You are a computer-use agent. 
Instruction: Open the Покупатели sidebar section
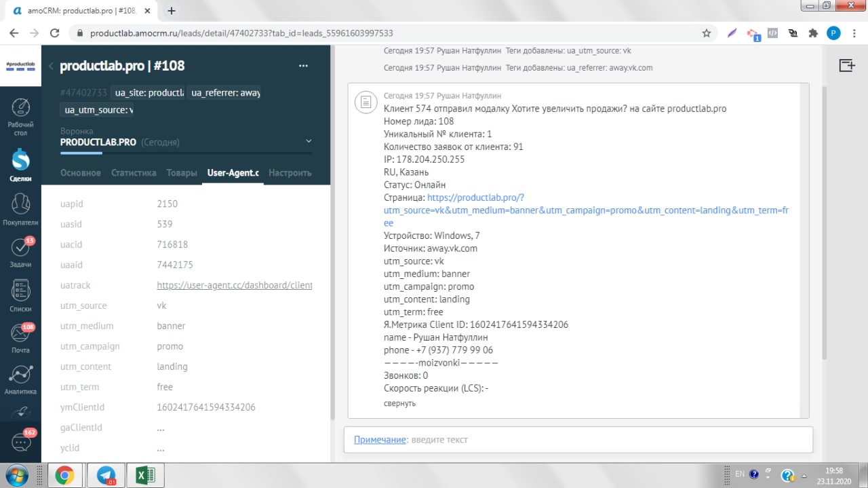20,209
